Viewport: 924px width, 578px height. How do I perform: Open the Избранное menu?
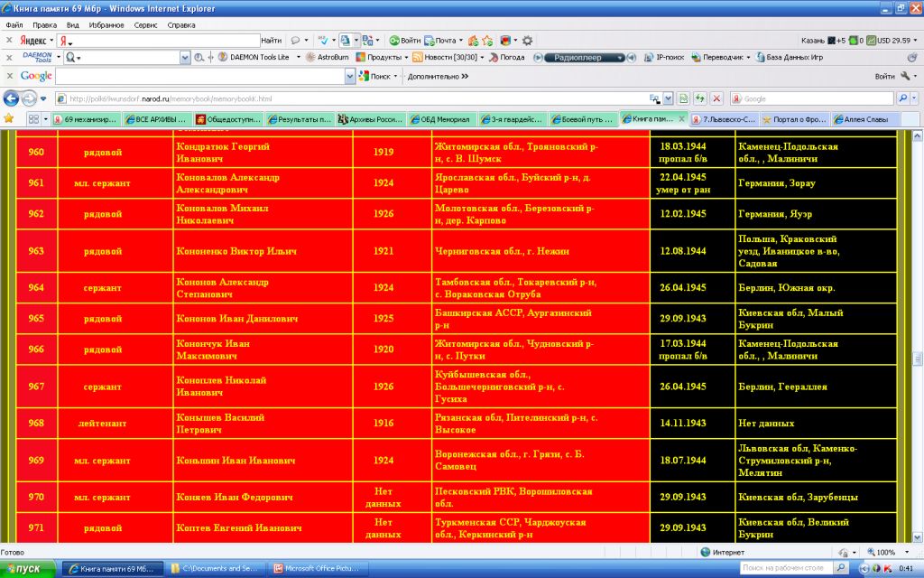pyautogui.click(x=106, y=25)
